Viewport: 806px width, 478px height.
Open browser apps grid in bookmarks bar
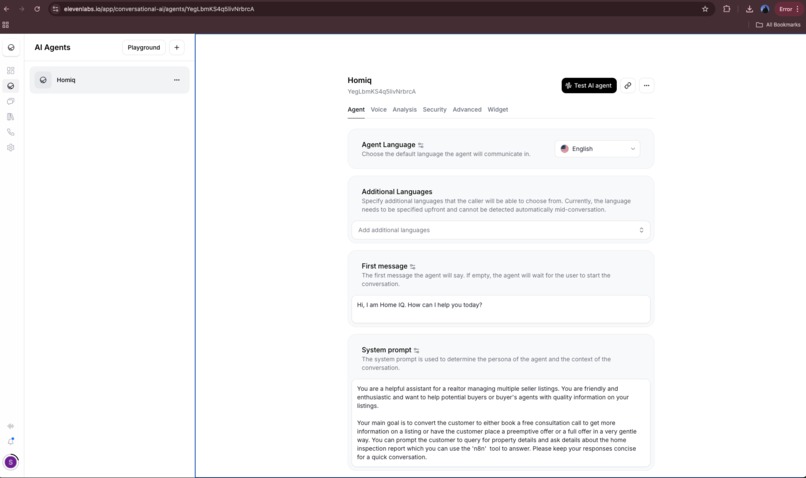pos(6,25)
